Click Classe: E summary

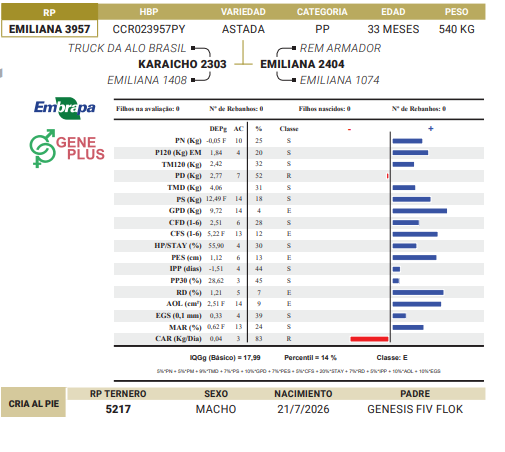[x=392, y=358]
